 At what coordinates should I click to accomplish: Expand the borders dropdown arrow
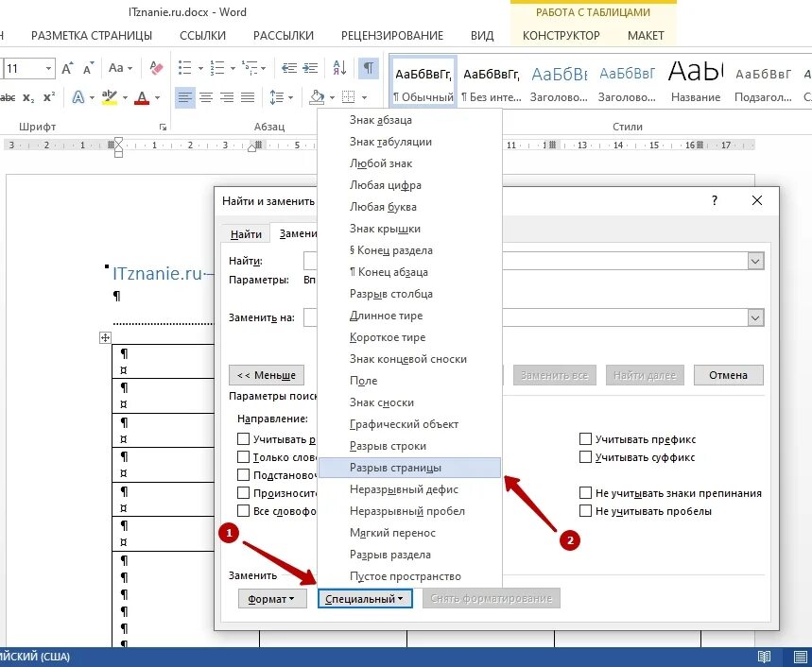364,97
